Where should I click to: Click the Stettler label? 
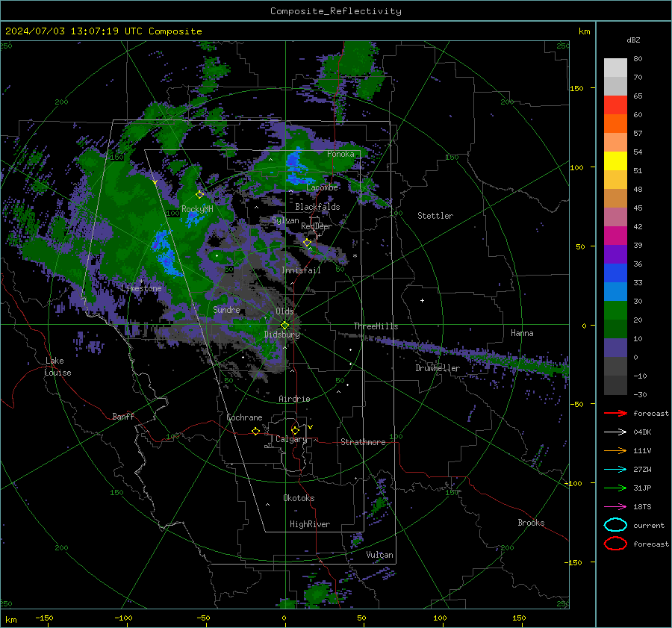[435, 216]
